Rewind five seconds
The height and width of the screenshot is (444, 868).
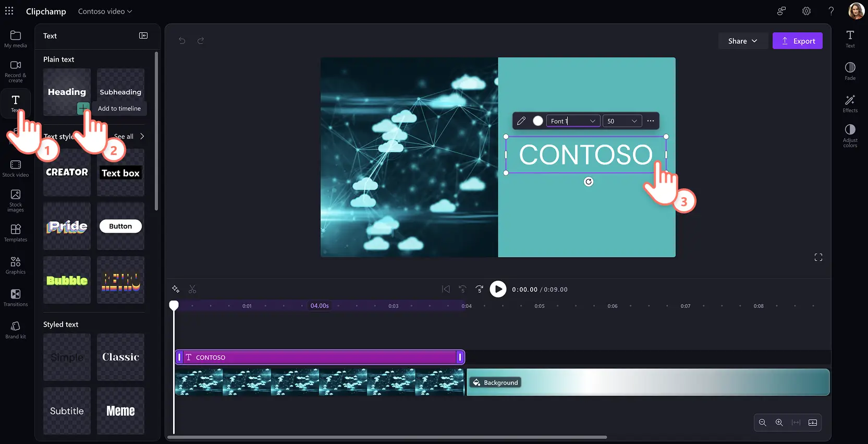tap(462, 289)
